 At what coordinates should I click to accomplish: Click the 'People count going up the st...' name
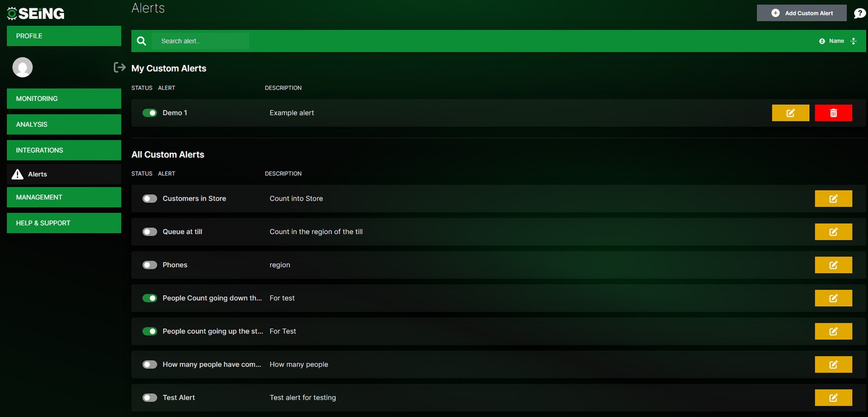(213, 332)
